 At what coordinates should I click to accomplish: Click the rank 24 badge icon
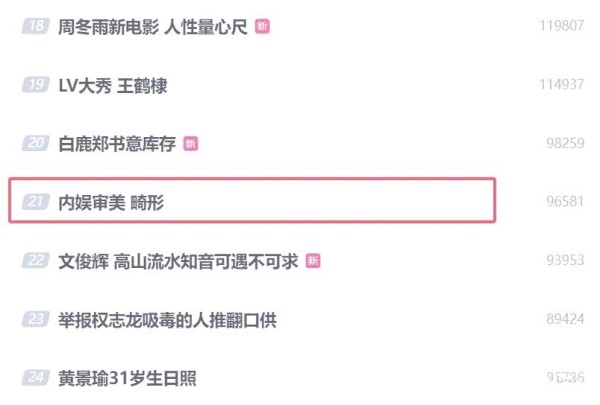[x=36, y=377]
